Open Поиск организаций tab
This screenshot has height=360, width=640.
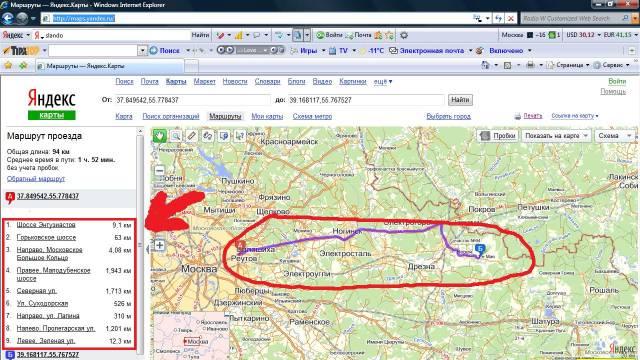coord(171,116)
